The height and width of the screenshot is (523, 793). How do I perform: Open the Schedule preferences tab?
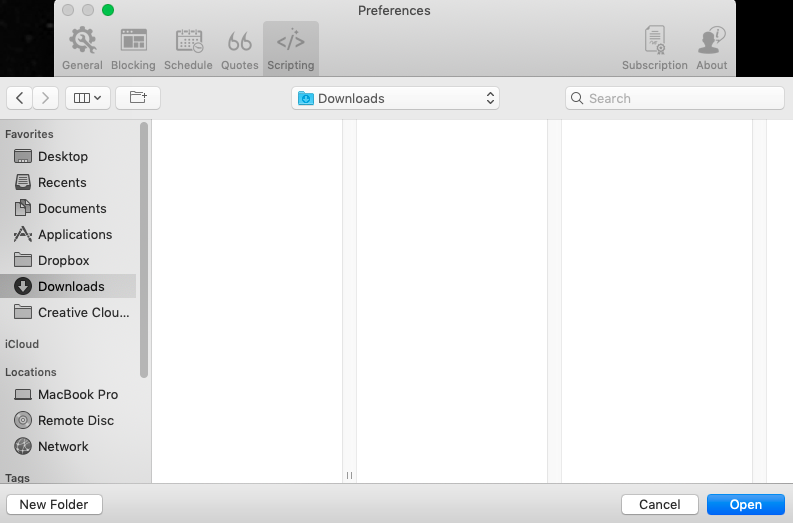[x=188, y=49]
